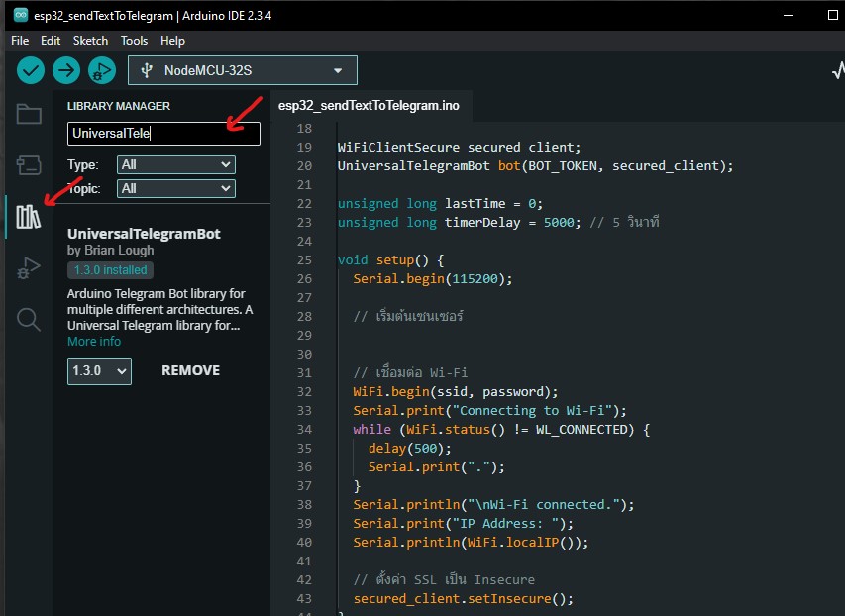Click on Serial.begin(115200); code line
This screenshot has height=616, width=845.
pyautogui.click(x=432, y=278)
